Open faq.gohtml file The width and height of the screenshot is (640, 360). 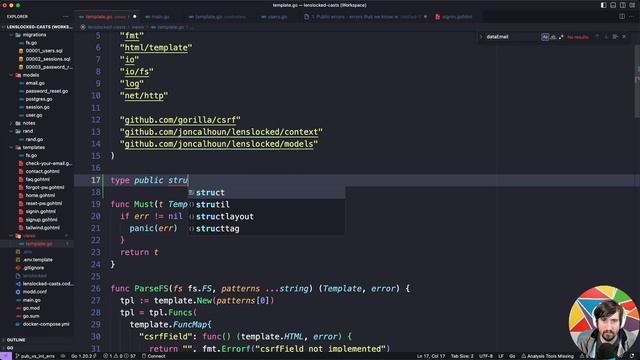pyautogui.click(x=38, y=180)
